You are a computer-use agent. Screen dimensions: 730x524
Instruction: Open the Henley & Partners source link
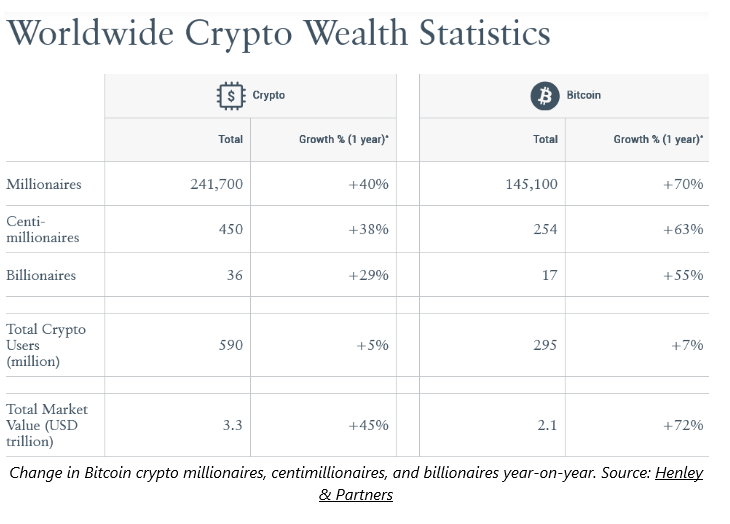pyautogui.click(x=679, y=473)
